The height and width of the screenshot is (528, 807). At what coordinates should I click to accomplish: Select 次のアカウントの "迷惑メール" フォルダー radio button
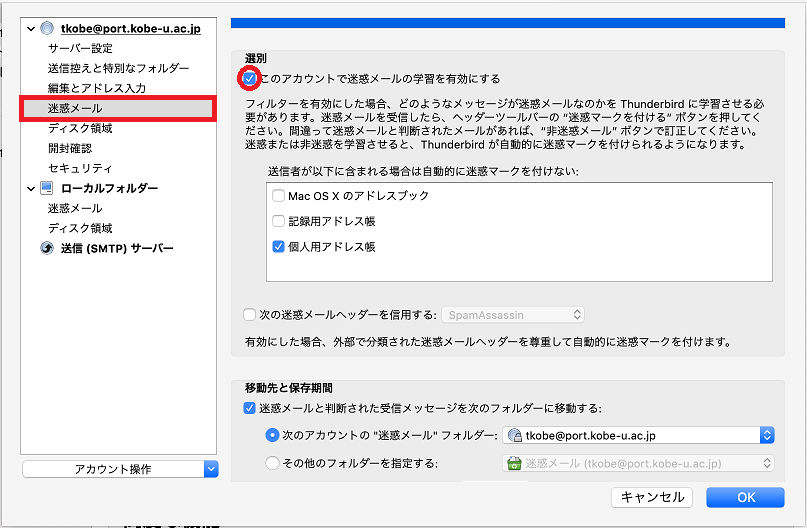(x=272, y=435)
